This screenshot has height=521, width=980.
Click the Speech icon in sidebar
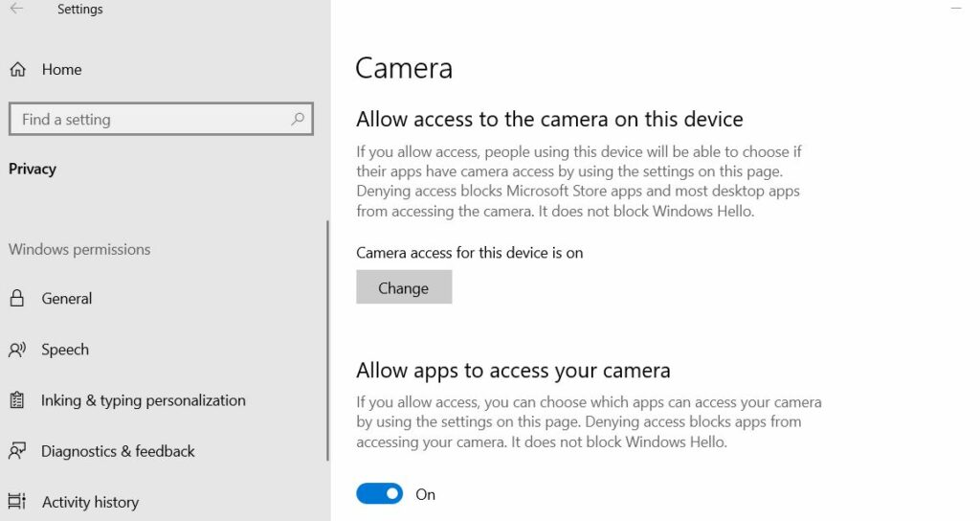pyautogui.click(x=17, y=350)
